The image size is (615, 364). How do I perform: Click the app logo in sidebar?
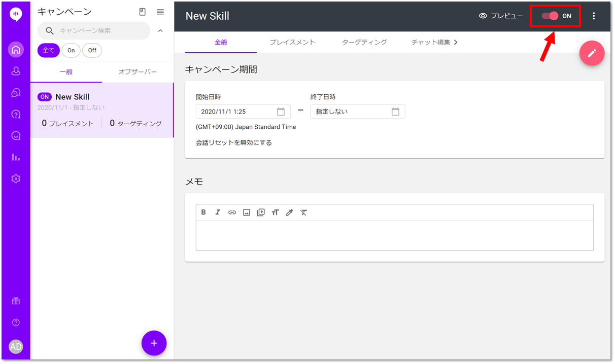point(16,15)
